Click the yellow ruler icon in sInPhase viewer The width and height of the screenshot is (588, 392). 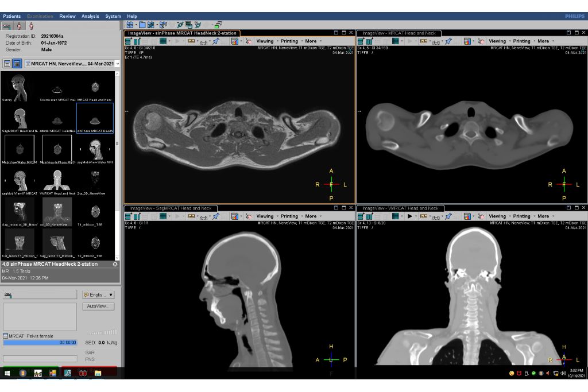point(191,41)
